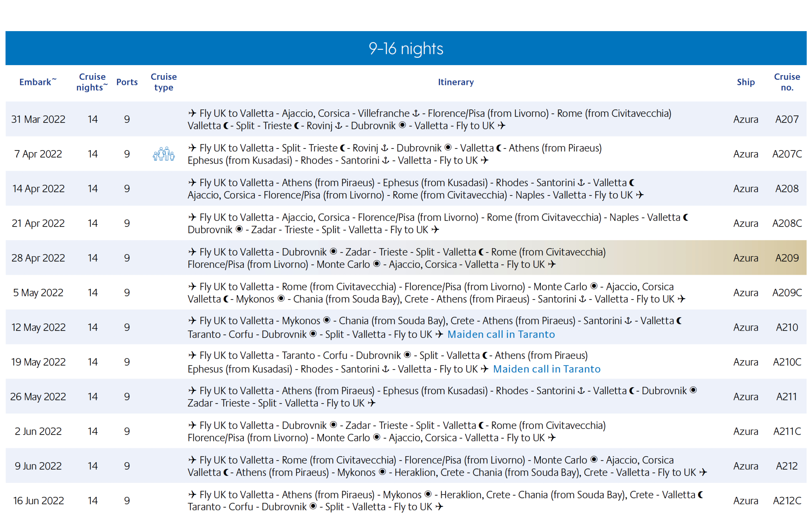The height and width of the screenshot is (523, 812).
Task: Open Maiden call in Taranto note in A210
Action: pyautogui.click(x=501, y=334)
